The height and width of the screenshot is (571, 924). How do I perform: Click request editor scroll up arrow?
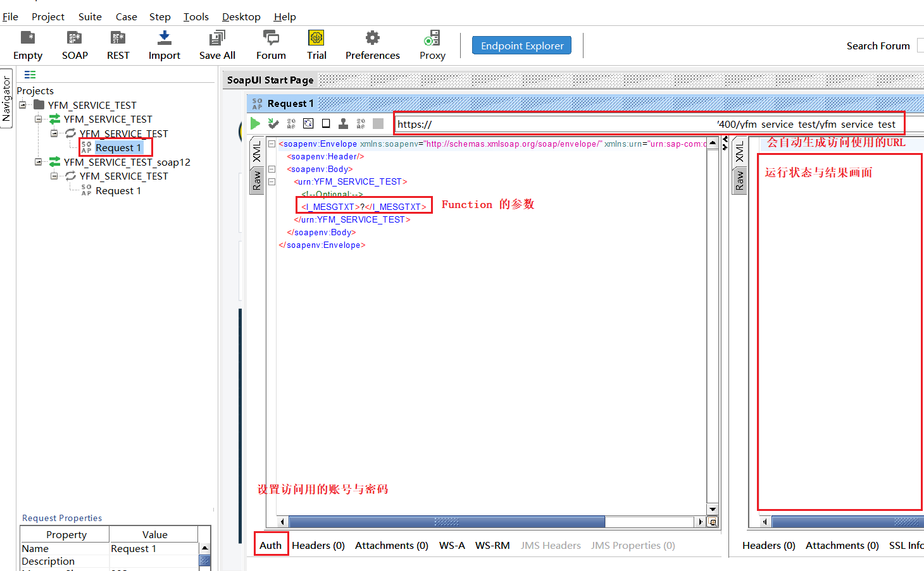tap(713, 143)
